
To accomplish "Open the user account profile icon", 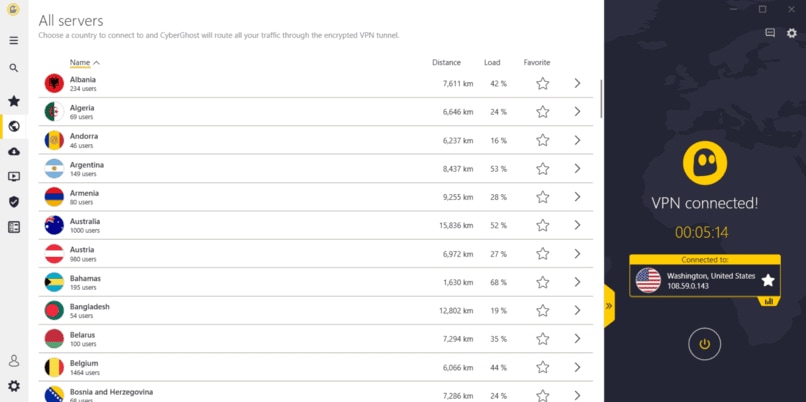I will 14,360.
